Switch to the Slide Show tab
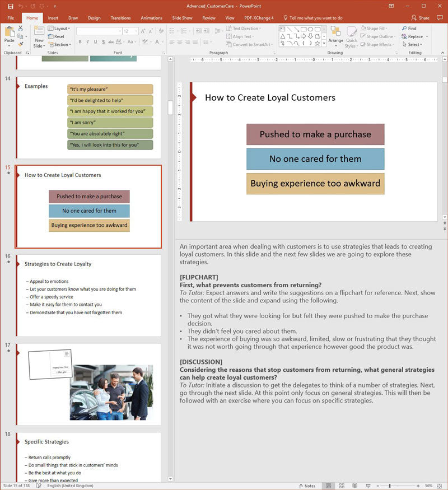448x490 pixels. (182, 18)
